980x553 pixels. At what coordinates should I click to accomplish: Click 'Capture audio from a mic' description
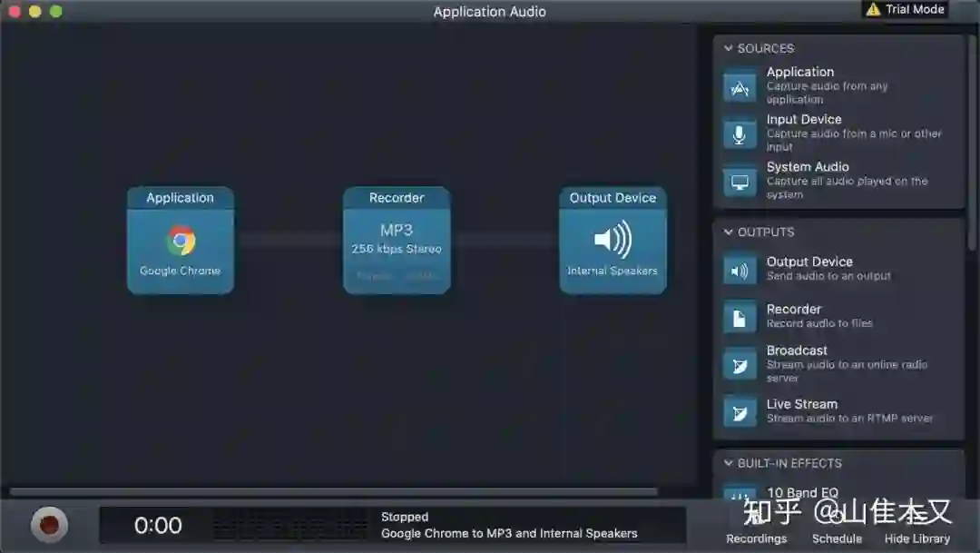click(x=854, y=140)
